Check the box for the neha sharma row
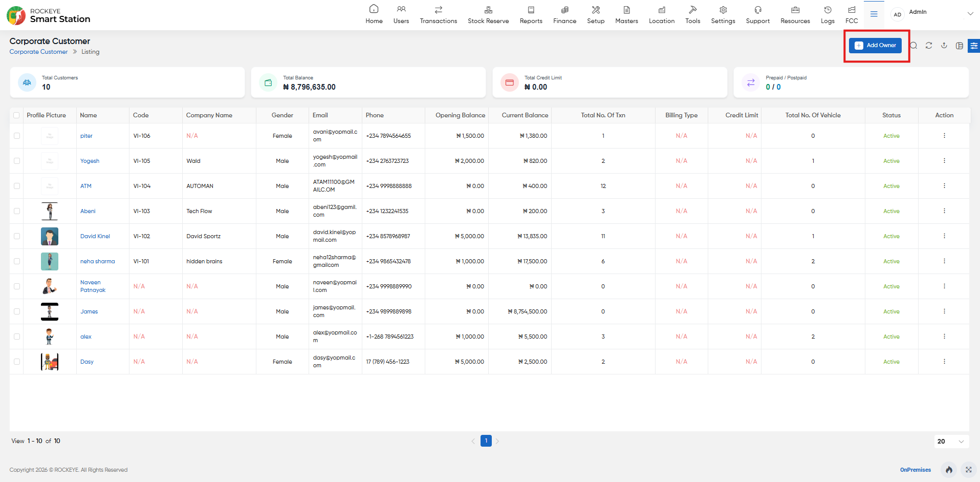 click(17, 261)
